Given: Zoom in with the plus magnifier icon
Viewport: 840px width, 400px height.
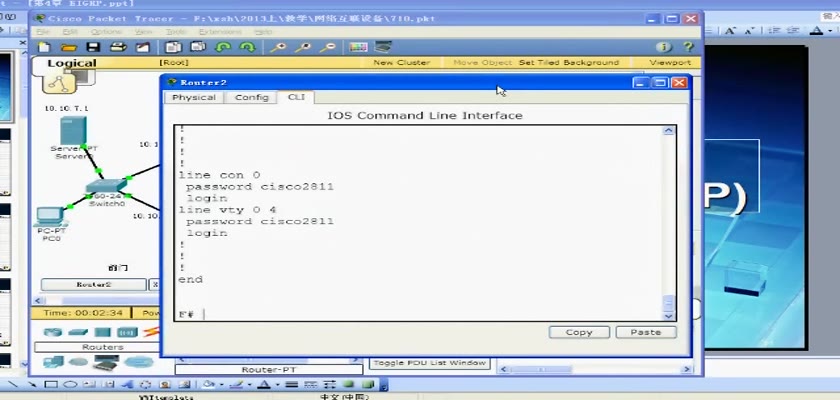Looking at the screenshot, I should click(278, 47).
